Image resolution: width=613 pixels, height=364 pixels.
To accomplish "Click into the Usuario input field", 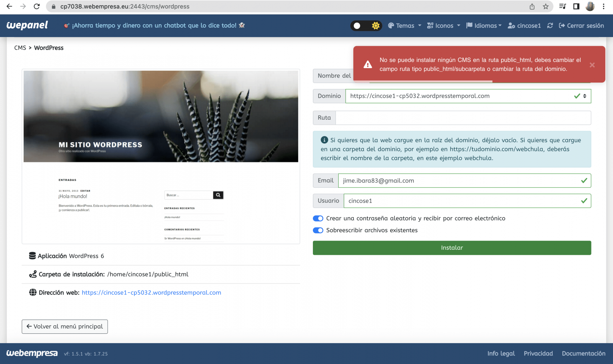I will point(467,201).
